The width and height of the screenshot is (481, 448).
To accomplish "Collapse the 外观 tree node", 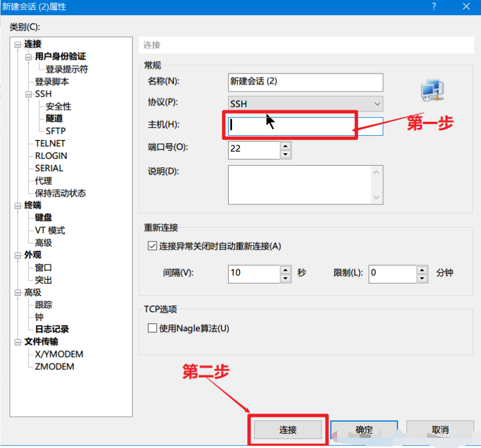I will pyautogui.click(x=18, y=255).
